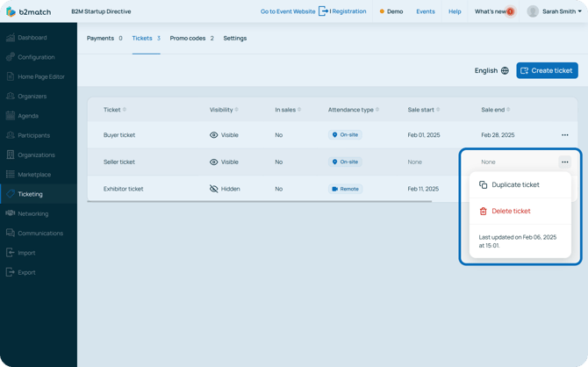Viewport: 588px width, 367px height.
Task: Click Sarah Smith's profile avatar
Action: (533, 11)
